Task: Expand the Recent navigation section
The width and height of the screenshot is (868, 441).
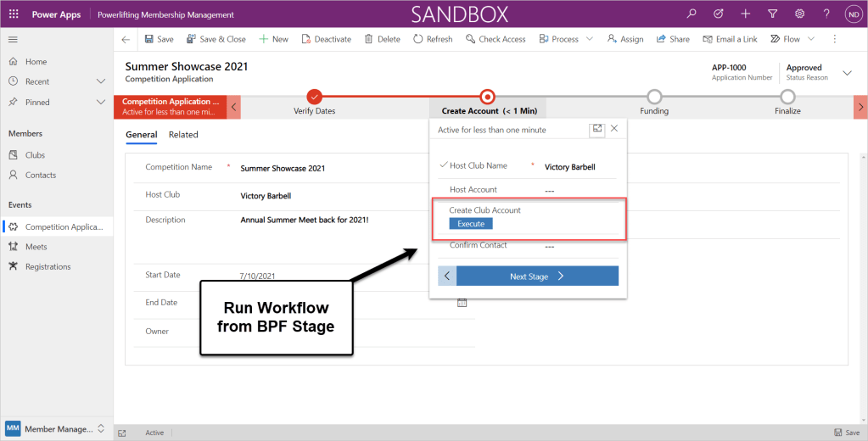Action: point(100,81)
